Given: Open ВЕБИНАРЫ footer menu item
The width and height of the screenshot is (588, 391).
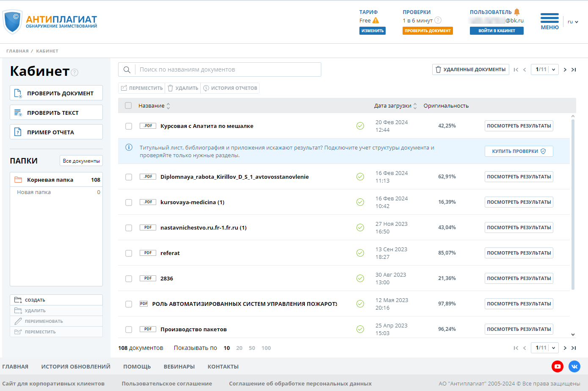Looking at the screenshot, I should tap(179, 366).
